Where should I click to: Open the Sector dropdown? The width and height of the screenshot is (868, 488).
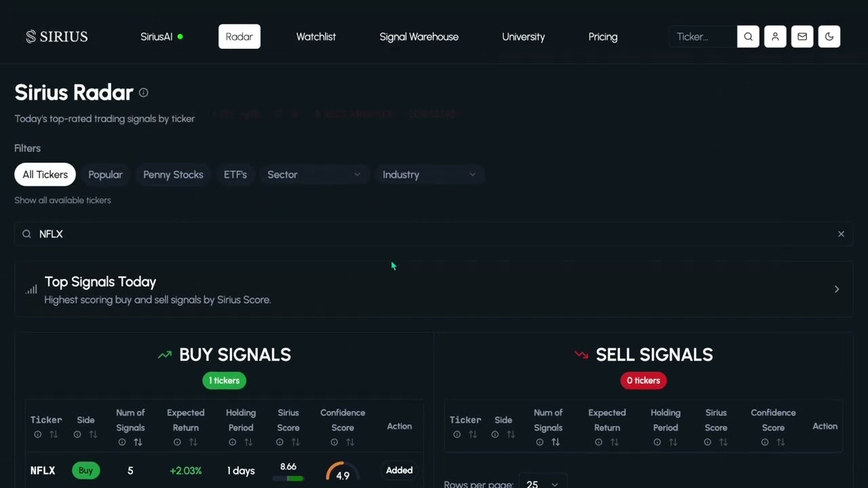[x=314, y=174]
